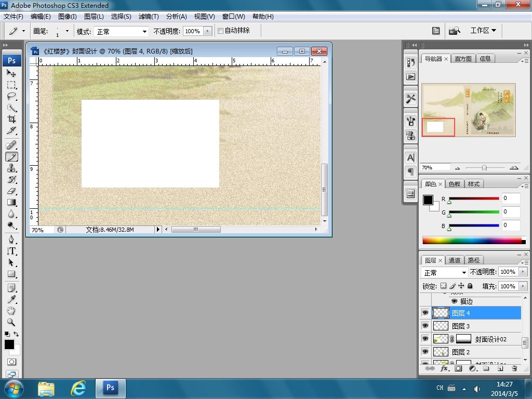This screenshot has width=532, height=399.
Task: Select the Rectangular Marquee tool
Action: pyautogui.click(x=11, y=85)
